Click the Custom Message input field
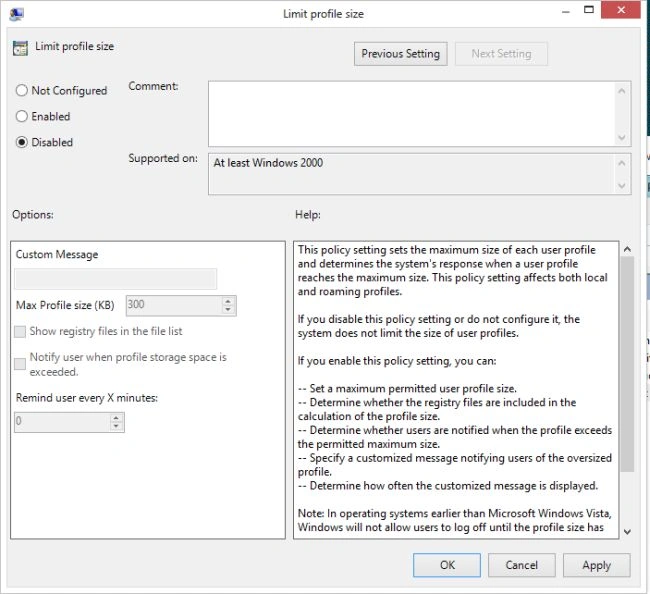The image size is (650, 594). coord(115,279)
